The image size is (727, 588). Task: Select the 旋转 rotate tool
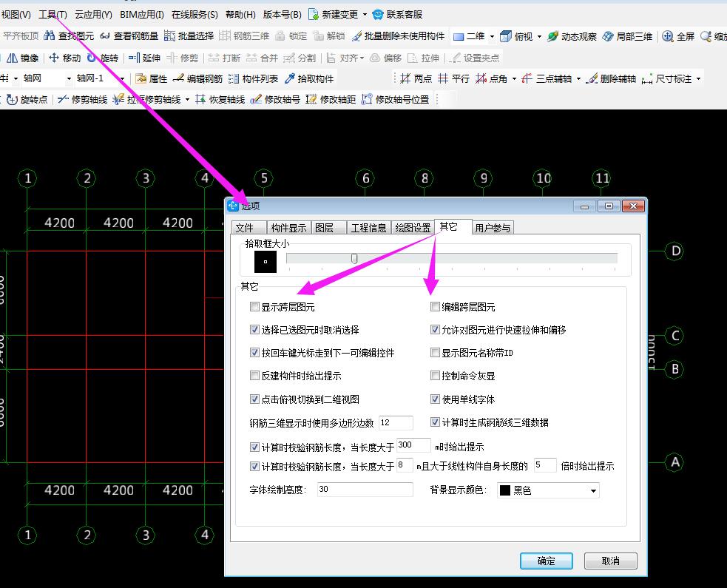tap(103, 58)
